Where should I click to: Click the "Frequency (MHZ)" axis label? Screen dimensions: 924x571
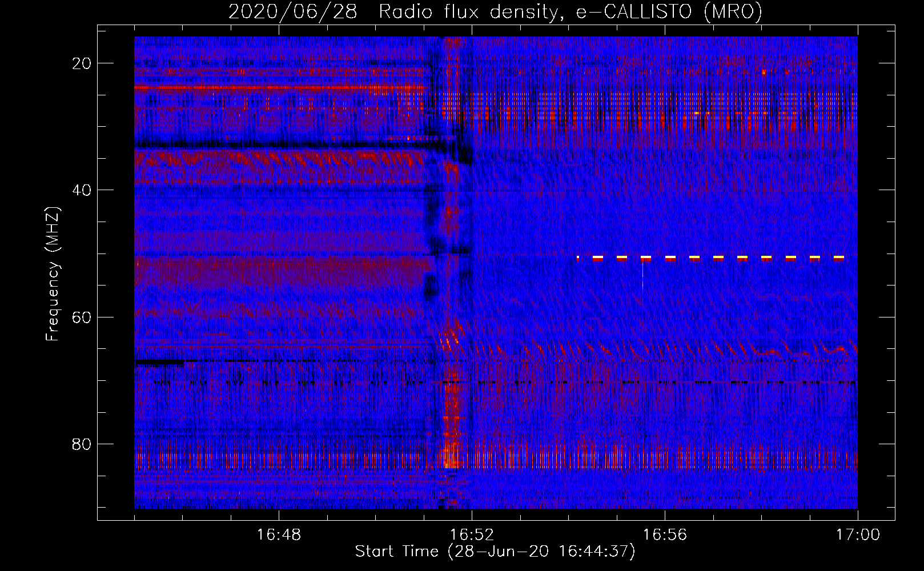coord(53,274)
